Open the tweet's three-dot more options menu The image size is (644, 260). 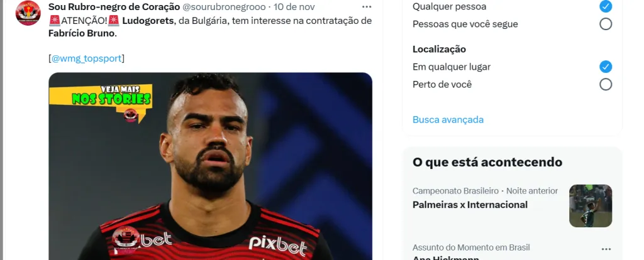[x=367, y=7]
